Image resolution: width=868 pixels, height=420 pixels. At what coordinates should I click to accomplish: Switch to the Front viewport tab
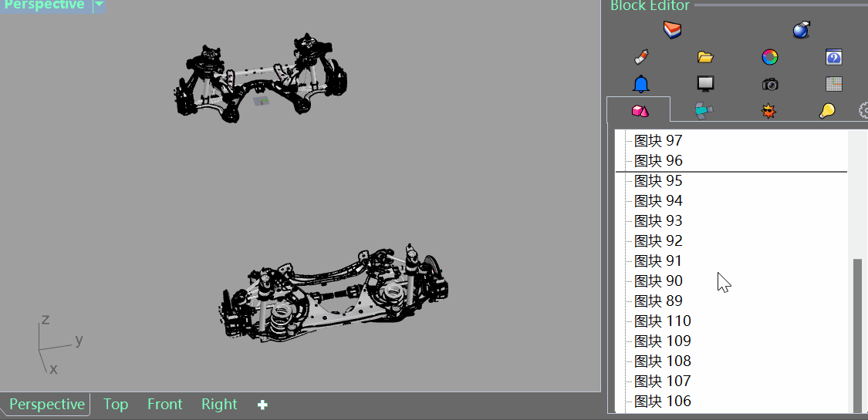(x=165, y=405)
